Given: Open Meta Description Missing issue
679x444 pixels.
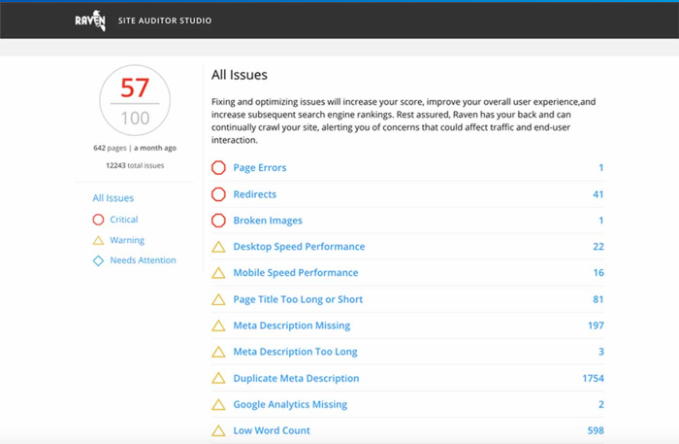Looking at the screenshot, I should pyautogui.click(x=291, y=326).
